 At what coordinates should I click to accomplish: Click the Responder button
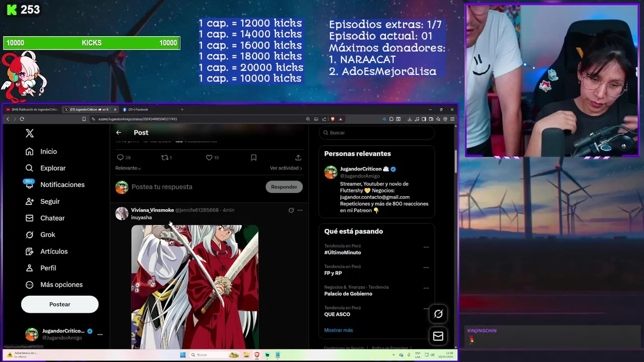coord(284,187)
